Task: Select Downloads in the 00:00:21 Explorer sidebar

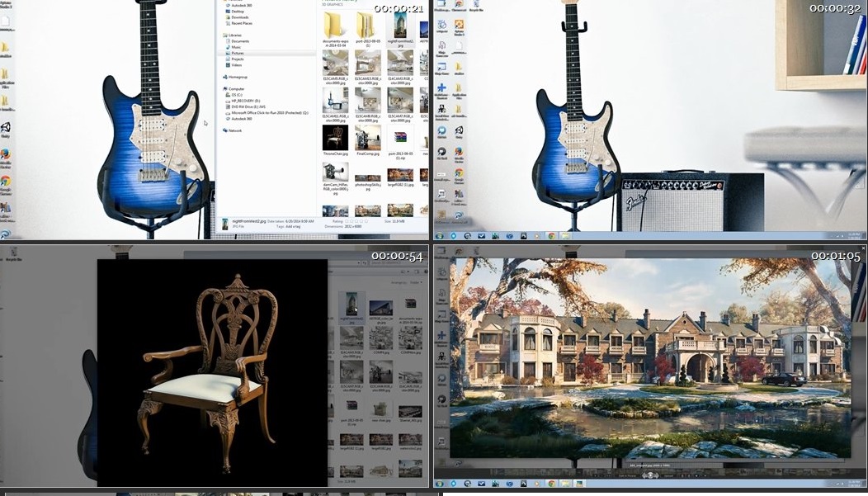Action: (x=239, y=17)
